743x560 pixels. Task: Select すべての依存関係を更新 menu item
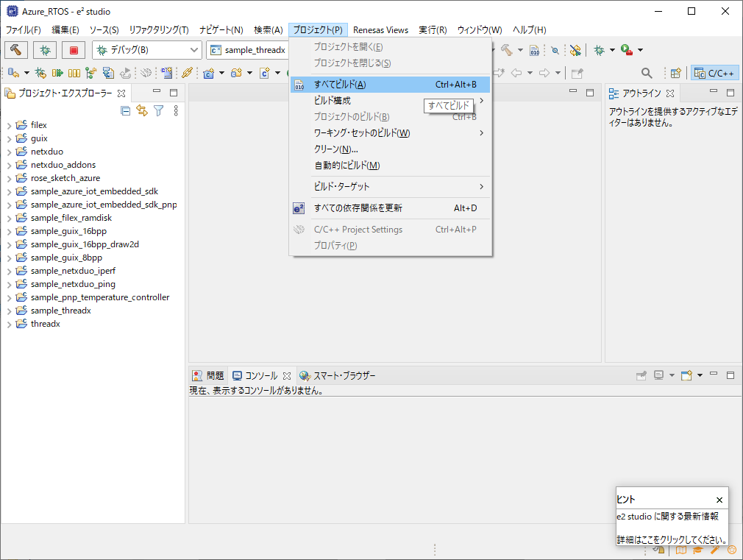[x=390, y=208]
